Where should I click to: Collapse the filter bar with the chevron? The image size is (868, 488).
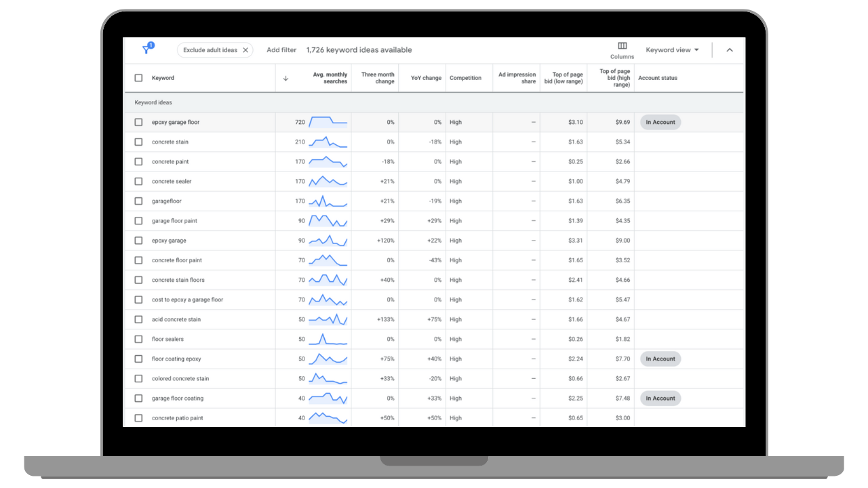tap(730, 50)
